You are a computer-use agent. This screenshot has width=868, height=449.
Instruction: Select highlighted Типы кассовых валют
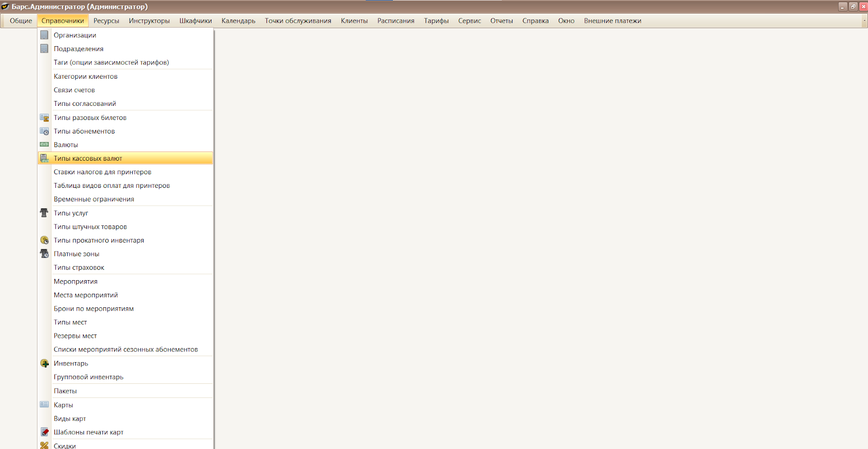click(x=125, y=159)
